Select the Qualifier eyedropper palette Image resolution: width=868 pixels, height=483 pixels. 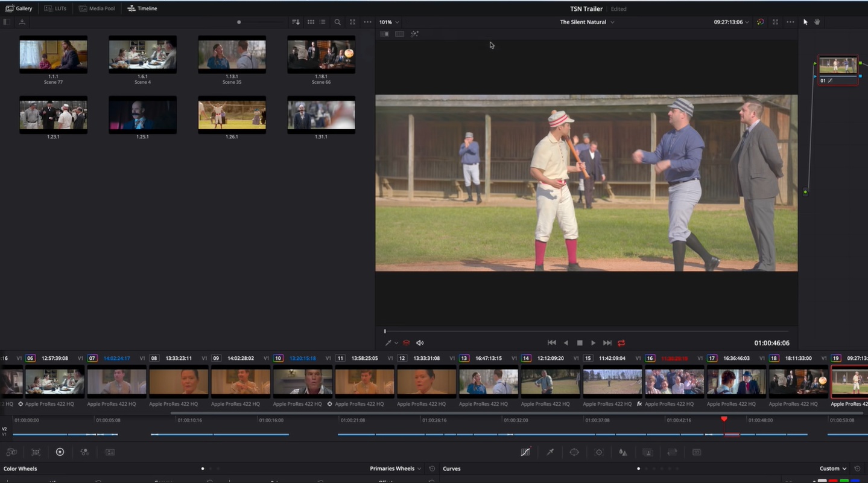[550, 452]
